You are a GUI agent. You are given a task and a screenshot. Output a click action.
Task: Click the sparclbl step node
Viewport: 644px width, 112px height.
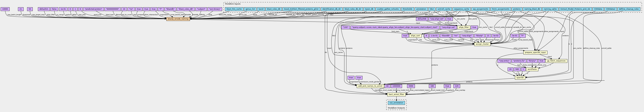(x=520, y=78)
